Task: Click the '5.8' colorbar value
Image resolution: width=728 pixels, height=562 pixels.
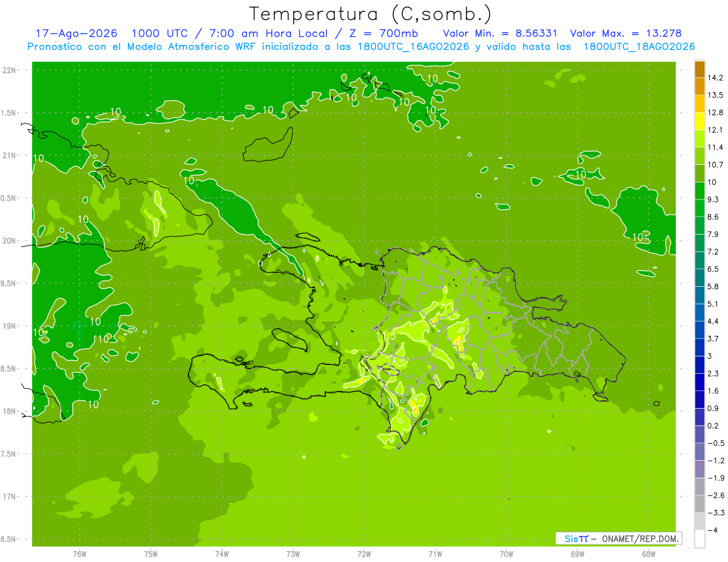Action: click(713, 286)
